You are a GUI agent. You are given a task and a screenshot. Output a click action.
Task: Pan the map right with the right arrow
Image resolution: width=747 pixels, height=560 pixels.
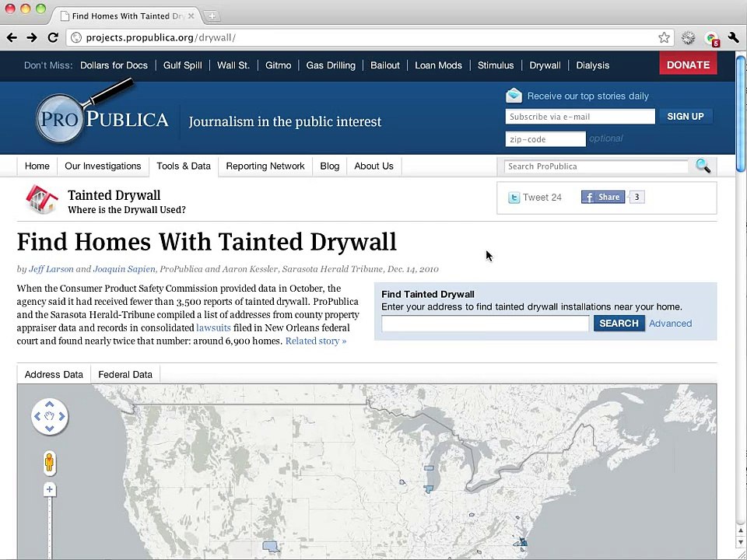pyautogui.click(x=62, y=417)
